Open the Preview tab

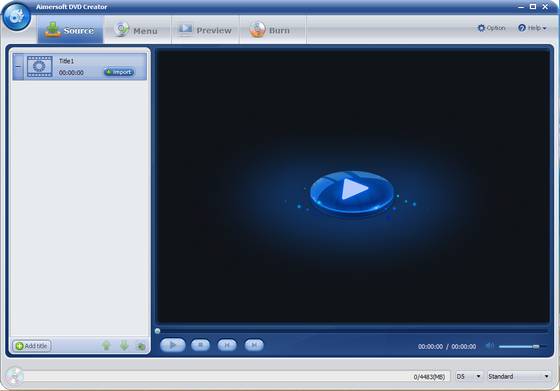205,30
